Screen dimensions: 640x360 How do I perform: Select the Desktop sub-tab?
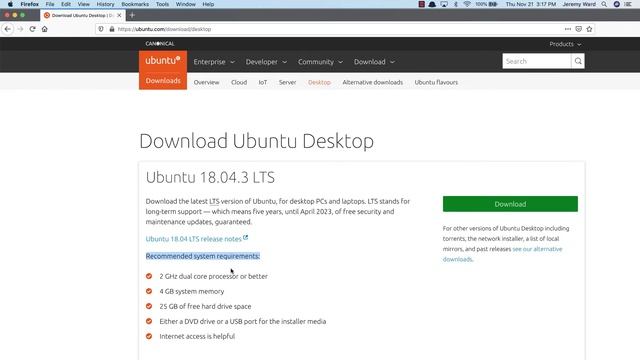319,82
